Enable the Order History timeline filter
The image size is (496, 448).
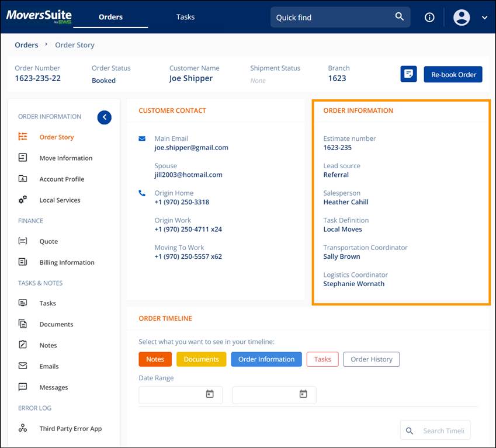(x=371, y=359)
